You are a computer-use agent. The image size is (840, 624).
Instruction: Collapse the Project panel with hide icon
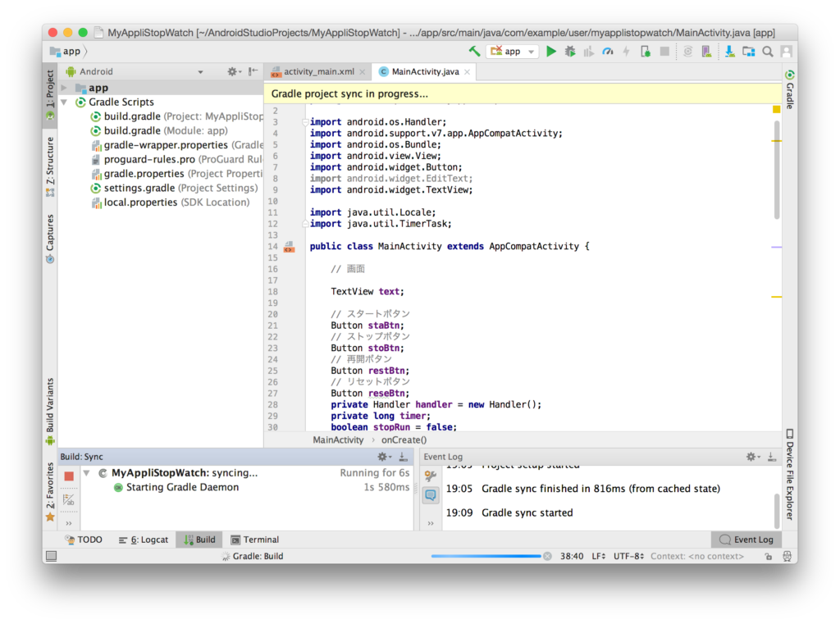pos(253,71)
